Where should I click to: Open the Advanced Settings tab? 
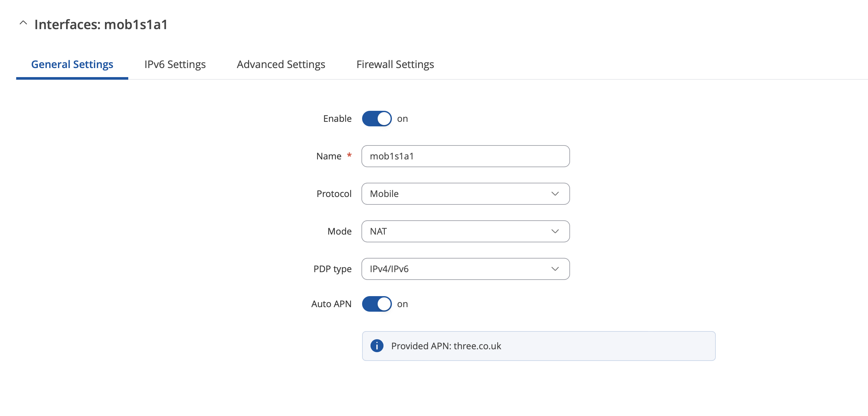pos(281,64)
